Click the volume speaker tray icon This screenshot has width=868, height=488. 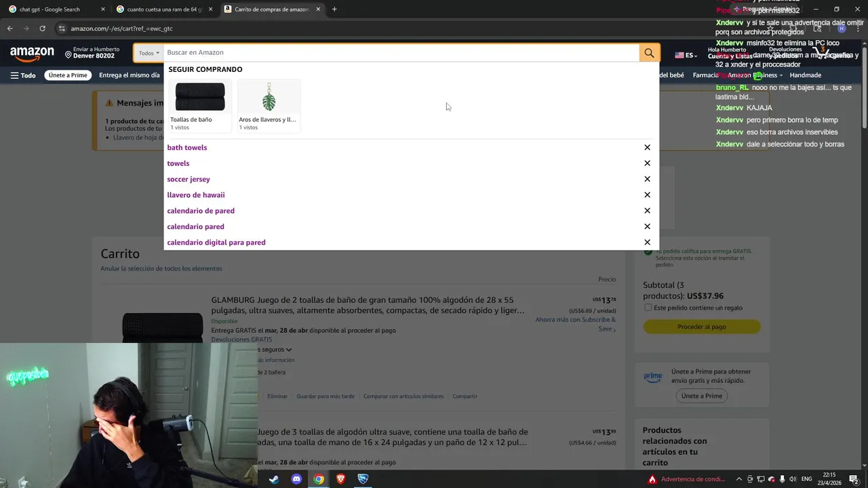pyautogui.click(x=793, y=479)
